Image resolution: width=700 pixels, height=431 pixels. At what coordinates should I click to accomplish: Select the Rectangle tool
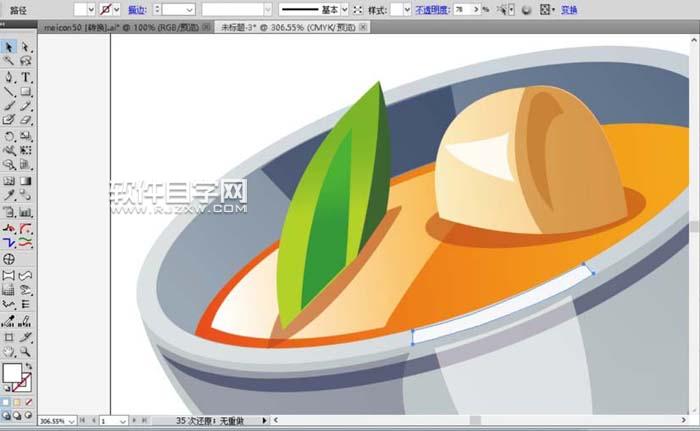coord(26,91)
